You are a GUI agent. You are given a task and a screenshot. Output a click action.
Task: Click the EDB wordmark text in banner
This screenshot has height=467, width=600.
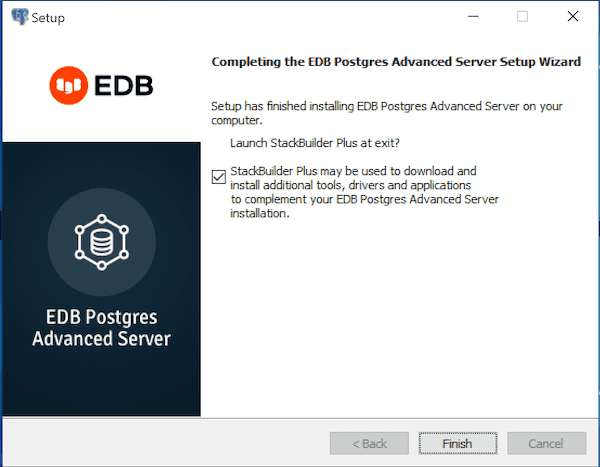[124, 86]
